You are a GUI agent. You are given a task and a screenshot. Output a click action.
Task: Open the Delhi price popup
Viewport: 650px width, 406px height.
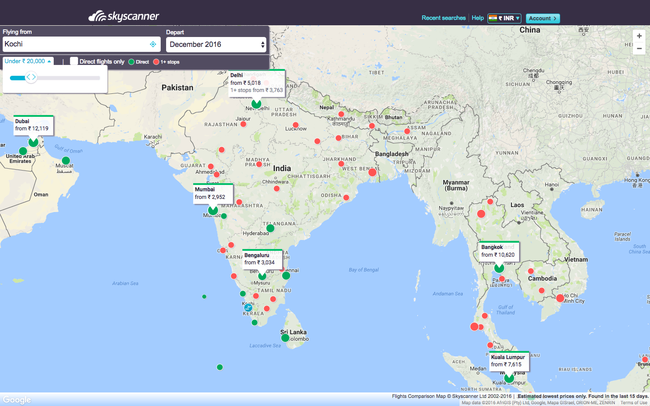[257, 83]
